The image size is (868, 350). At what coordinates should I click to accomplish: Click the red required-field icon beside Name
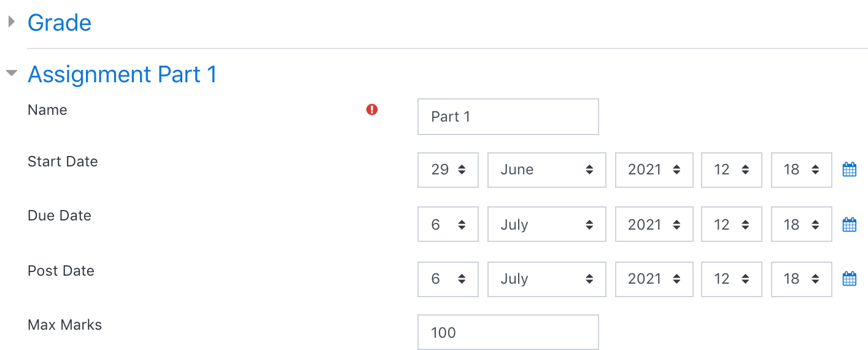click(372, 110)
